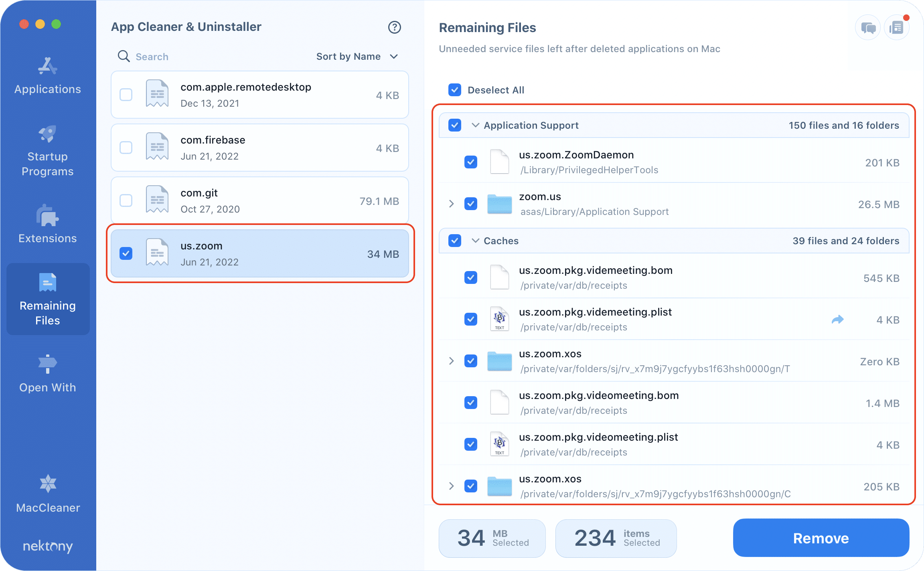Click share arrow on videmeeting.plist
The height and width of the screenshot is (571, 924).
click(x=837, y=320)
